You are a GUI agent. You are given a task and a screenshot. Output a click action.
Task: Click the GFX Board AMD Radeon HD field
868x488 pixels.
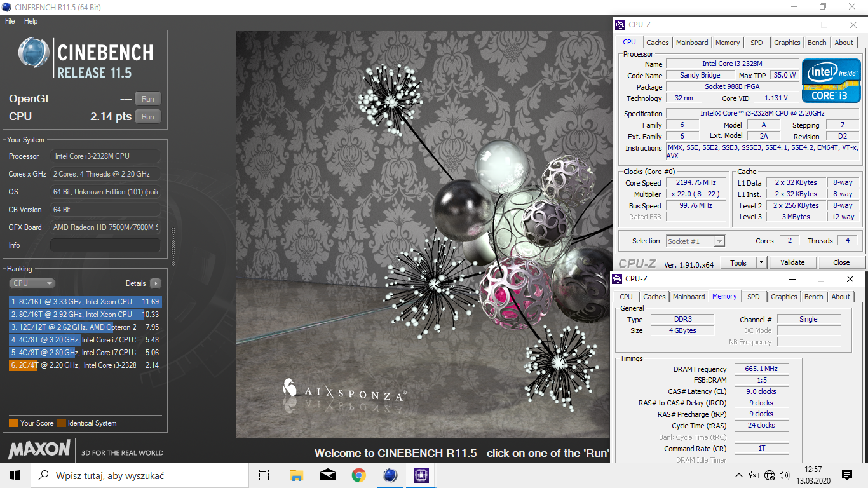105,227
